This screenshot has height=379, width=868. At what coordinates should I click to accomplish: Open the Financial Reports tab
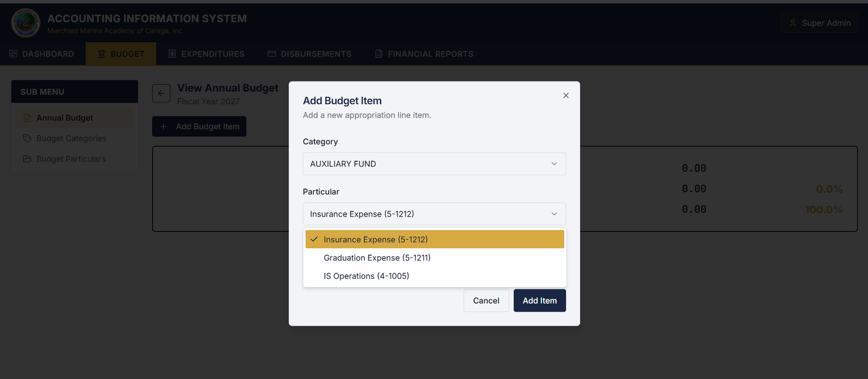424,54
